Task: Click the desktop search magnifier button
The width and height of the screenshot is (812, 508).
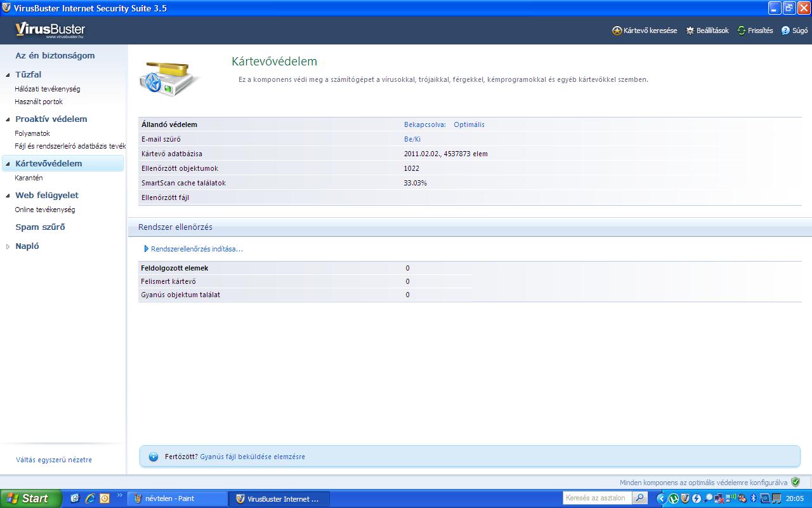Action: (x=639, y=498)
